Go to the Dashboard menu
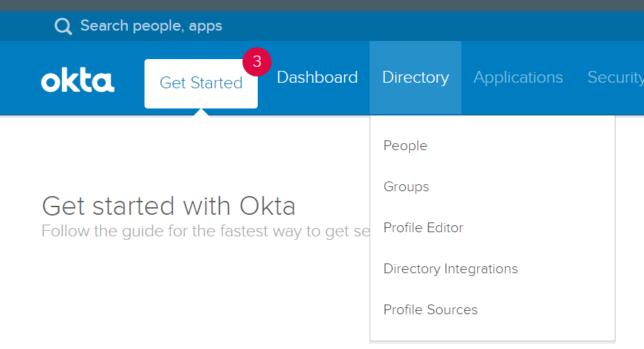The width and height of the screenshot is (644, 349). [317, 77]
